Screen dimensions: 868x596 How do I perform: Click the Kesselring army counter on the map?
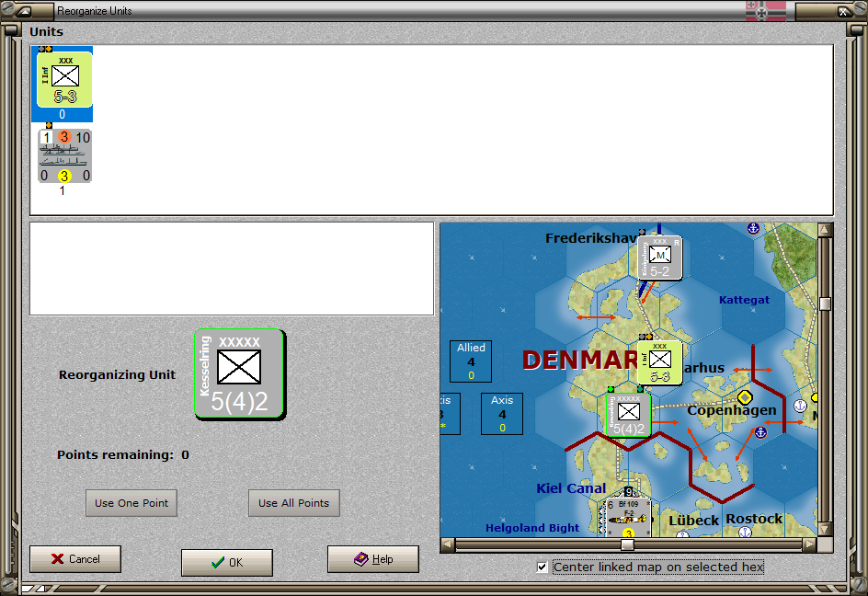pyautogui.click(x=628, y=415)
